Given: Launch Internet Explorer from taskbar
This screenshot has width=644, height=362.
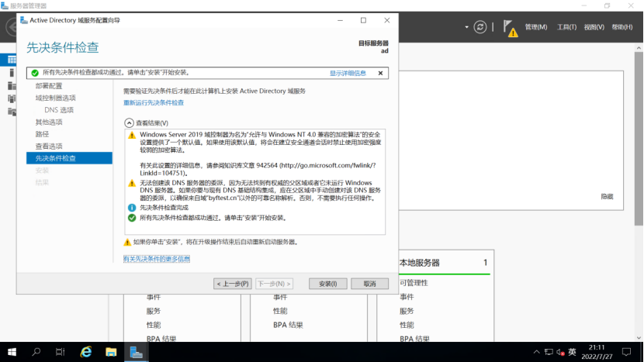Looking at the screenshot, I should [86, 352].
